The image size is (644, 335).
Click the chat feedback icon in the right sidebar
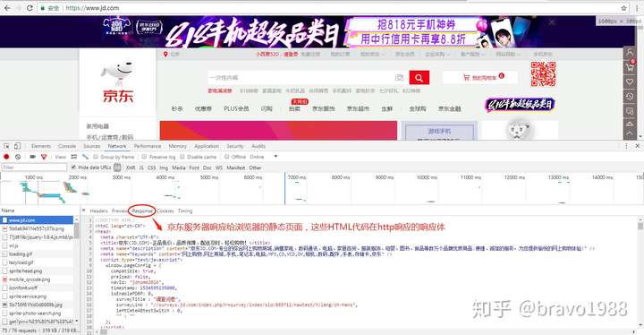[629, 111]
